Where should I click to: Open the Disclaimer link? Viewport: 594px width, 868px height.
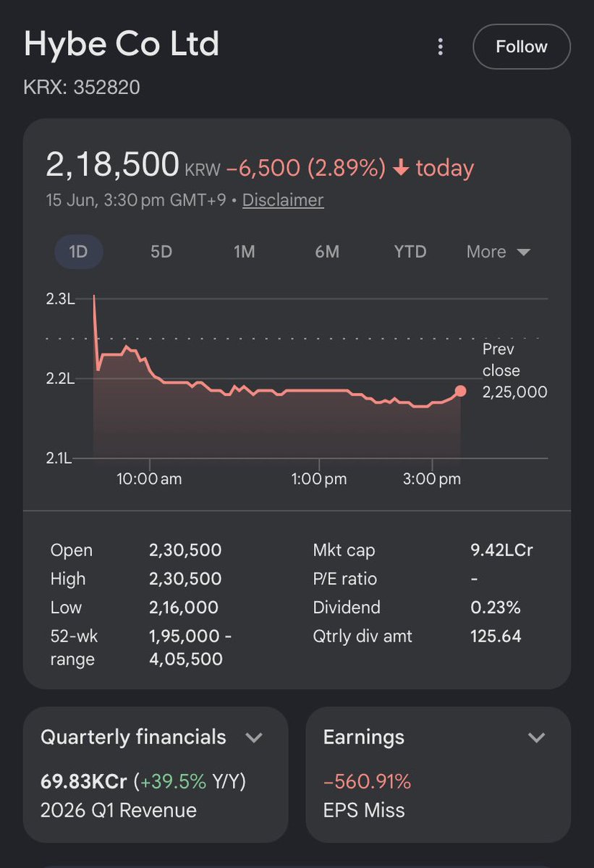tap(283, 200)
